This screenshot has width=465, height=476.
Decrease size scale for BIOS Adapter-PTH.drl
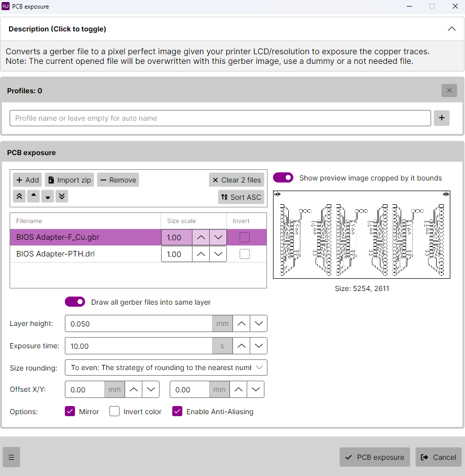(218, 254)
